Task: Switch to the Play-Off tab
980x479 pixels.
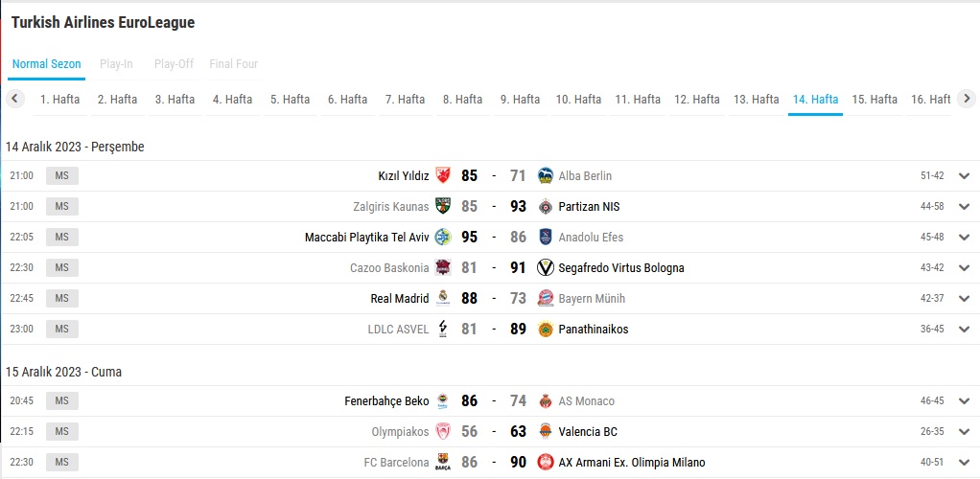Action: pyautogui.click(x=174, y=64)
